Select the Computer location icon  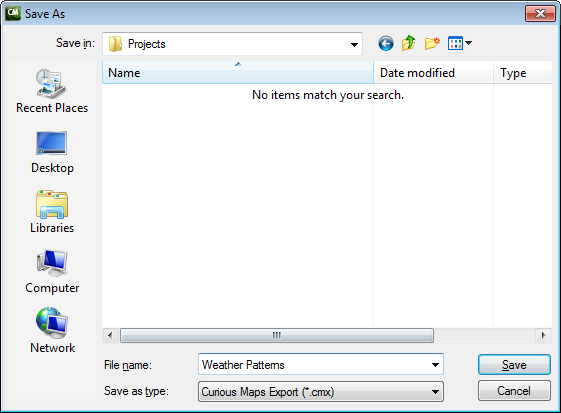coord(52,272)
